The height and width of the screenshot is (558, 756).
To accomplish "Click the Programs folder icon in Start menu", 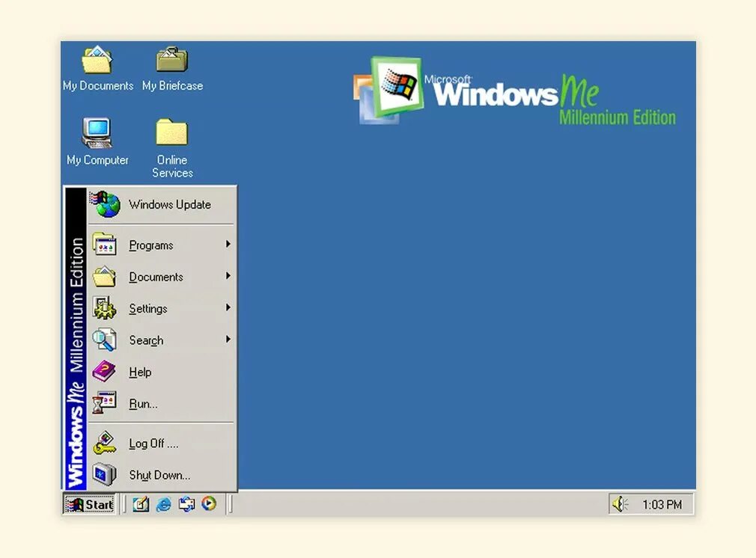I will coord(105,245).
